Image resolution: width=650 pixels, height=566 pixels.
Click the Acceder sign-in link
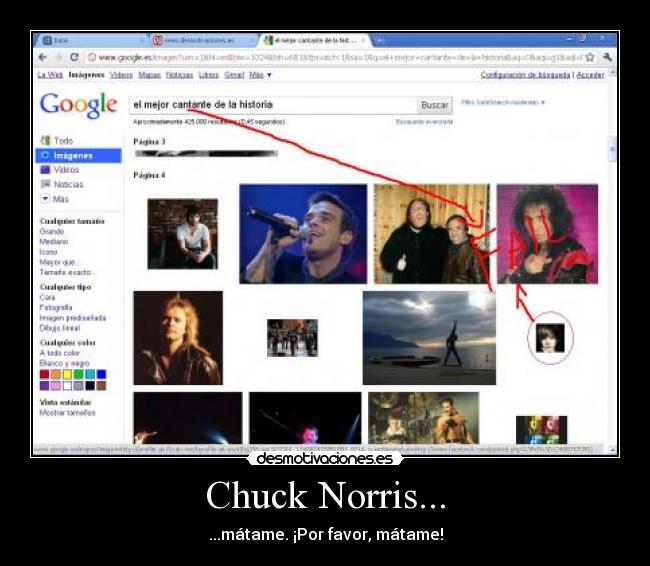(x=590, y=75)
